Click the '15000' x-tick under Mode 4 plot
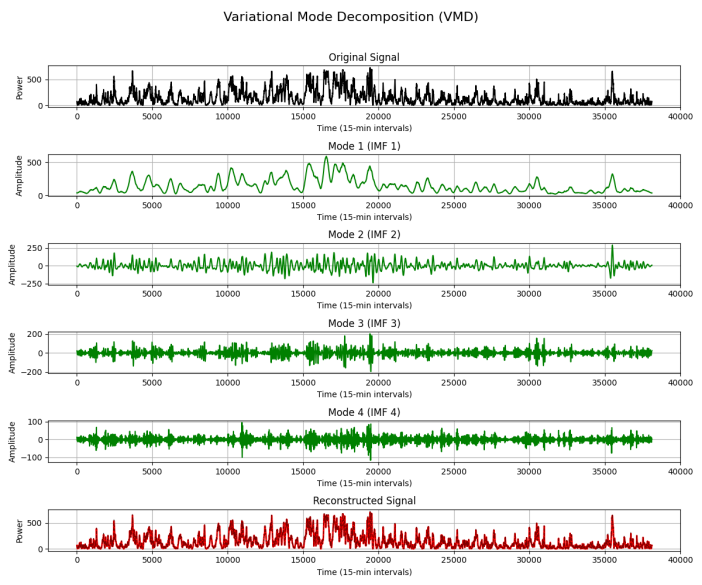Screen dimensions: 702x585 [304, 471]
